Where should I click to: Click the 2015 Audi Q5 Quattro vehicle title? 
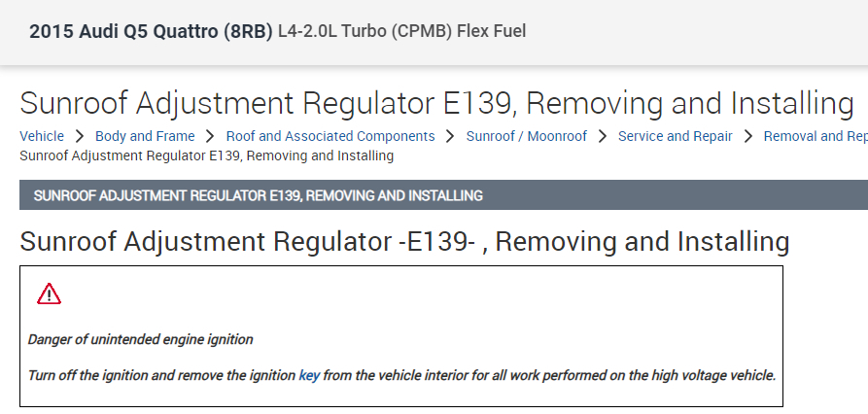point(151,32)
